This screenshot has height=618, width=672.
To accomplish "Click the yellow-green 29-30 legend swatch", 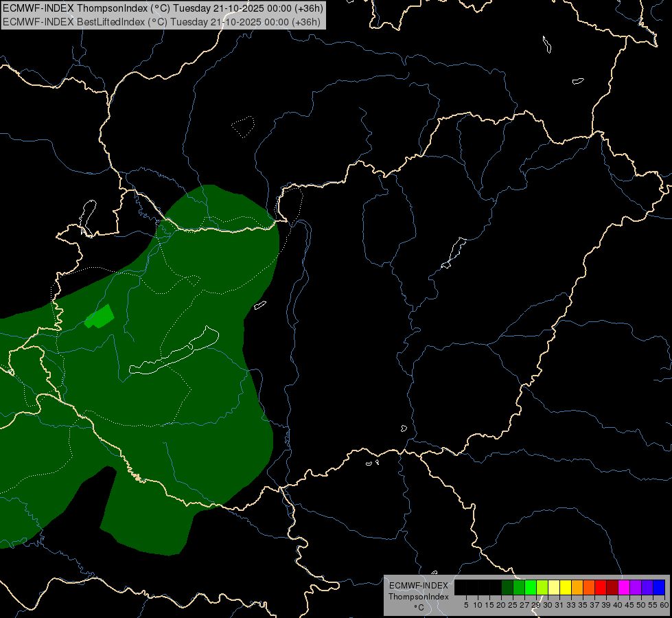I will 542,587.
